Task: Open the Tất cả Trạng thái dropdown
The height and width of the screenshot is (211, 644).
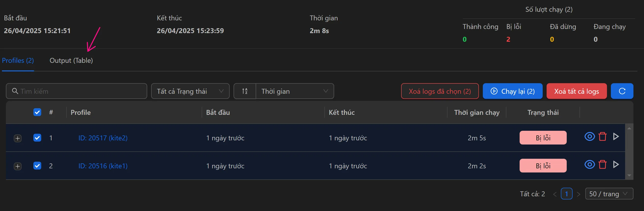Action: pyautogui.click(x=190, y=91)
